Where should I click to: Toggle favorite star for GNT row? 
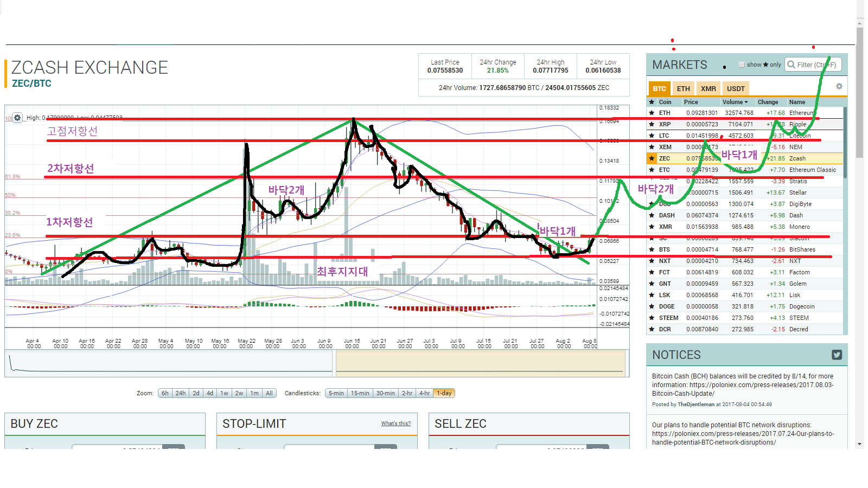pos(652,284)
